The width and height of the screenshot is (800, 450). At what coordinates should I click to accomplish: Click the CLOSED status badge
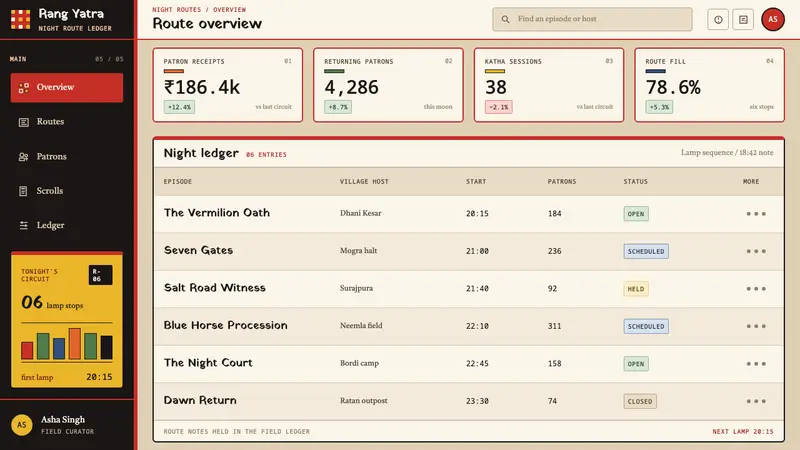pos(640,401)
